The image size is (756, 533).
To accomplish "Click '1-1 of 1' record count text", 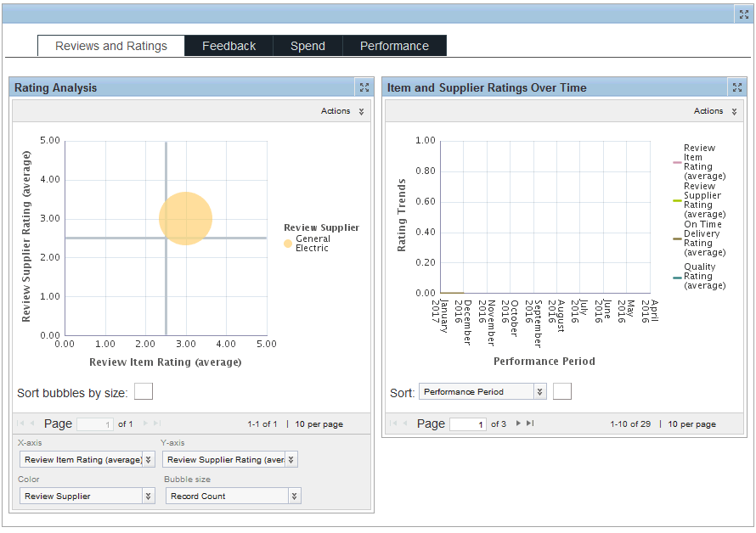I will pos(262,424).
